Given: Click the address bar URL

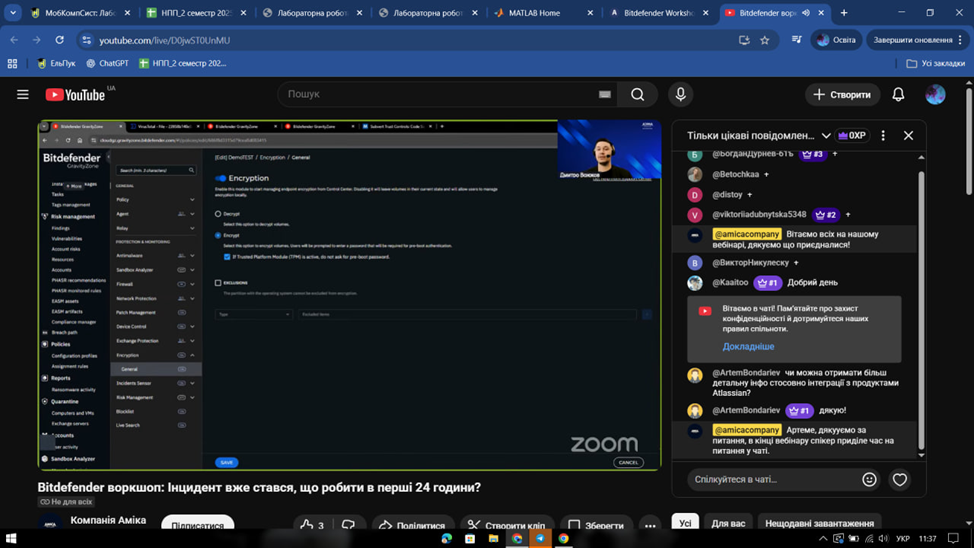Looking at the screenshot, I should pyautogui.click(x=165, y=40).
